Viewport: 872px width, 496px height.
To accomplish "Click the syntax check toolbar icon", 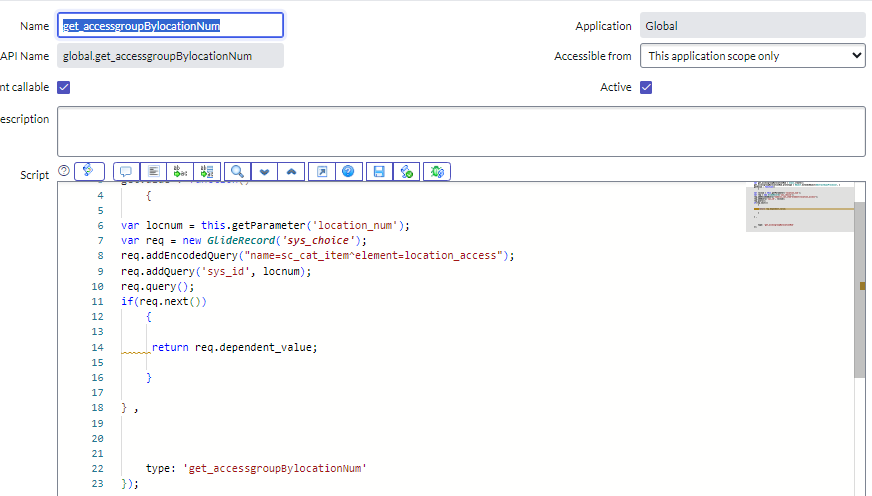I will (x=407, y=171).
